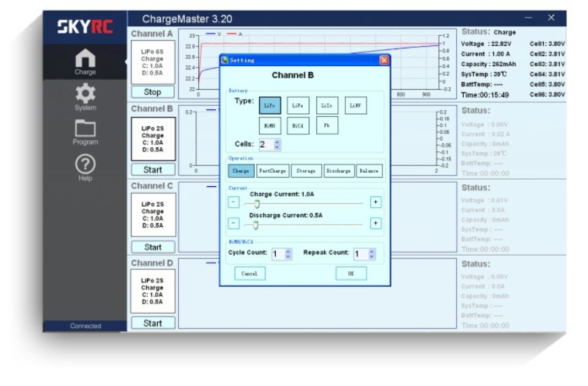The width and height of the screenshot is (588, 386).
Task: Click the Capacity : 262mAh reading
Action: tap(489, 64)
